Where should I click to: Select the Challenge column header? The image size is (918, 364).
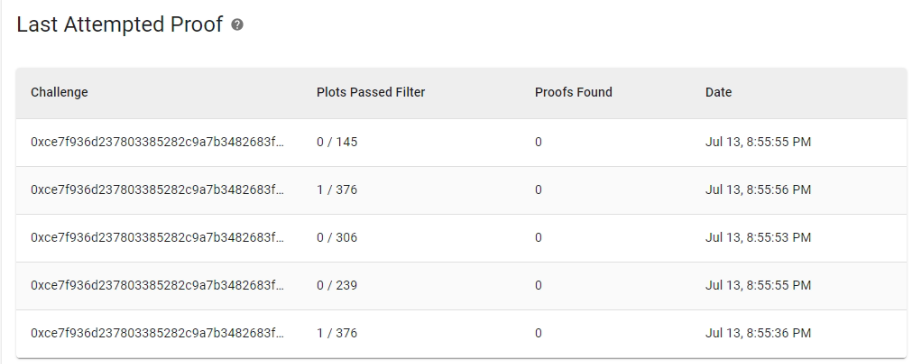click(x=59, y=92)
